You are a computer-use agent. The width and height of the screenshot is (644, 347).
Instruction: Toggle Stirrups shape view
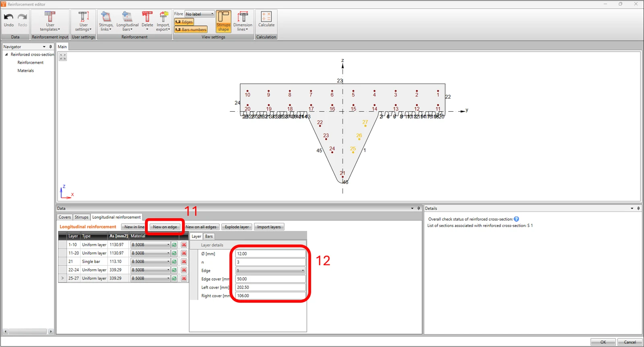tap(223, 22)
